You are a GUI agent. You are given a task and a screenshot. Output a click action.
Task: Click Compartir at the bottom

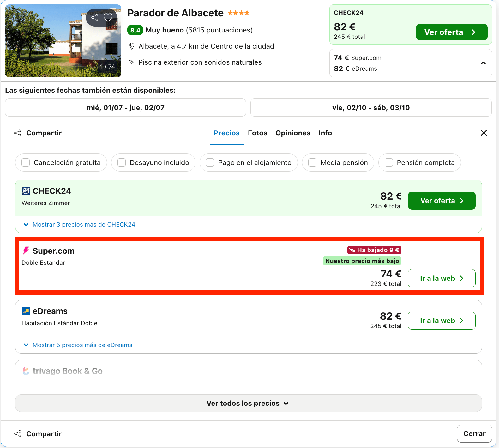[x=38, y=434]
